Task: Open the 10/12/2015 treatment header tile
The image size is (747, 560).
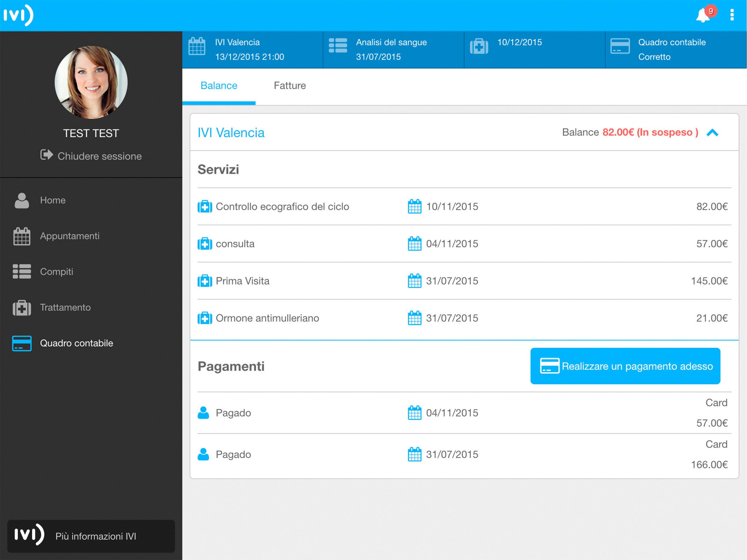Action: [534, 50]
